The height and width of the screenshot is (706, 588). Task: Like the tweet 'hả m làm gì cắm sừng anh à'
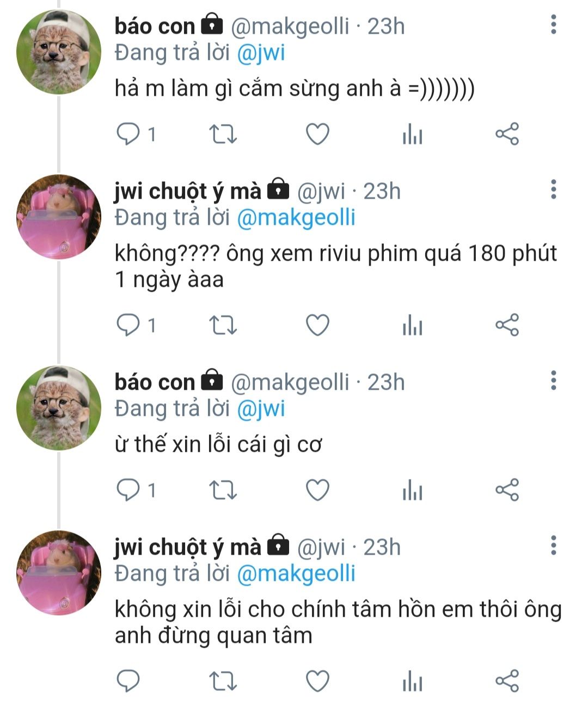pyautogui.click(x=317, y=134)
